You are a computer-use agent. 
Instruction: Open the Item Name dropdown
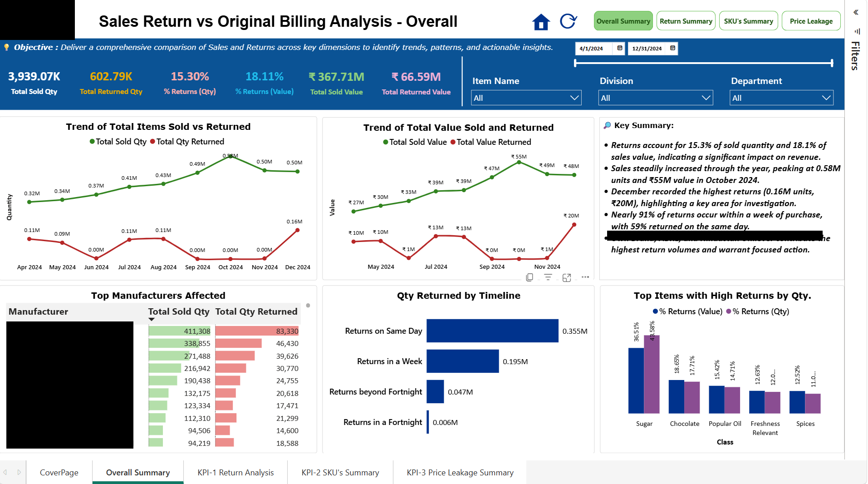(526, 98)
